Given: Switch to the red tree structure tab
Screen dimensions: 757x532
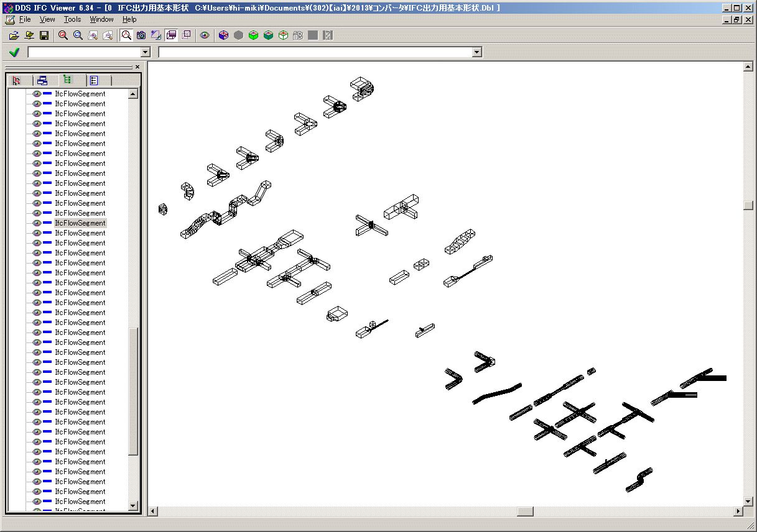Looking at the screenshot, I should (x=17, y=80).
